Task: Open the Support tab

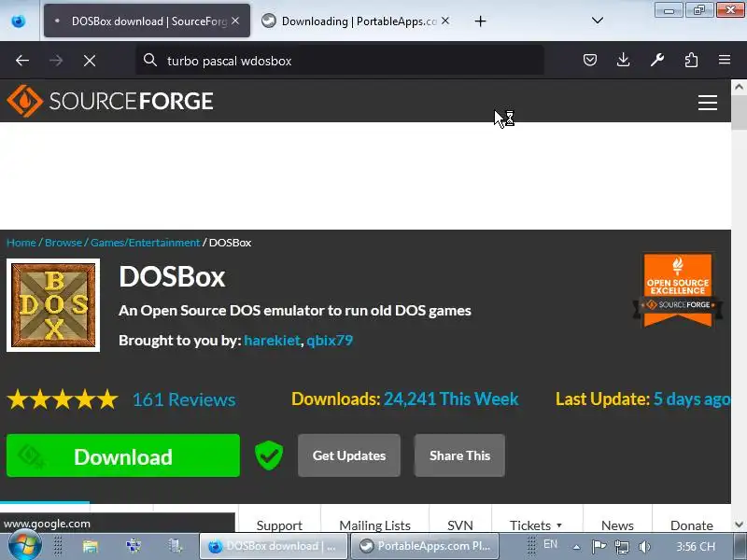Action: coord(279,525)
